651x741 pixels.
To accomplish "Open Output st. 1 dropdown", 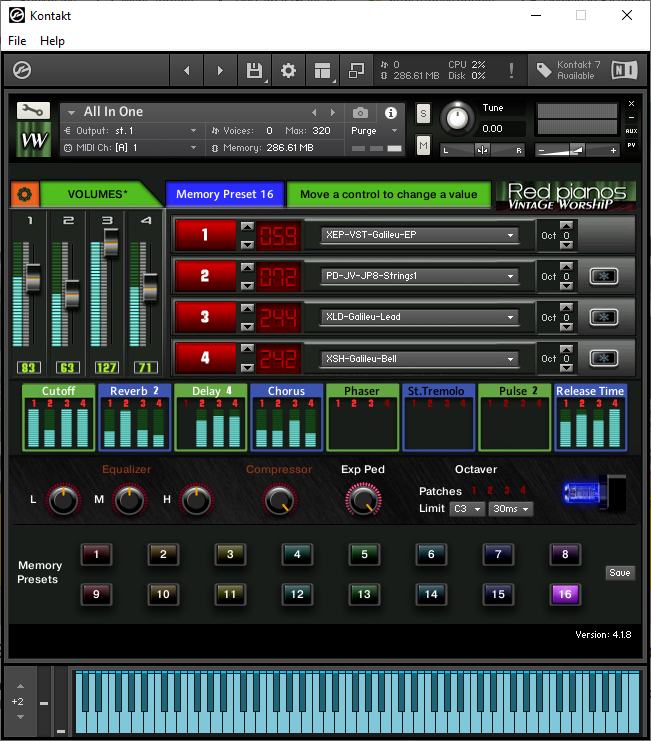I will (x=131, y=131).
